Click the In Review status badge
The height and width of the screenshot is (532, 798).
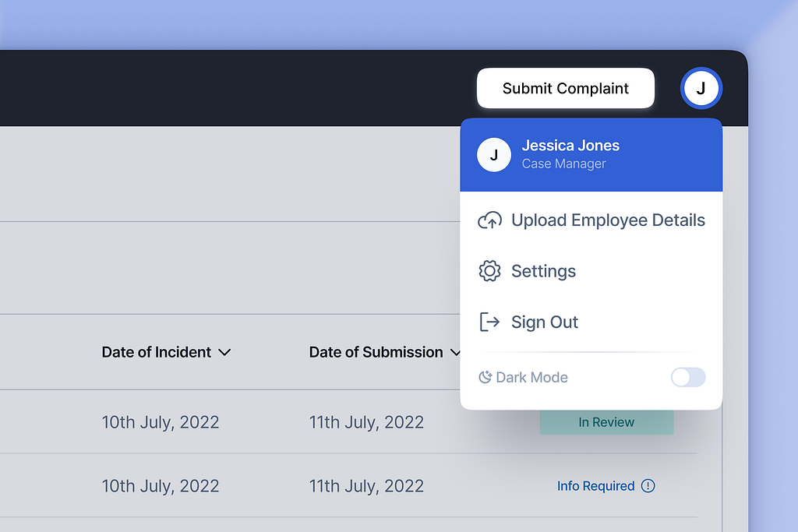(x=606, y=422)
